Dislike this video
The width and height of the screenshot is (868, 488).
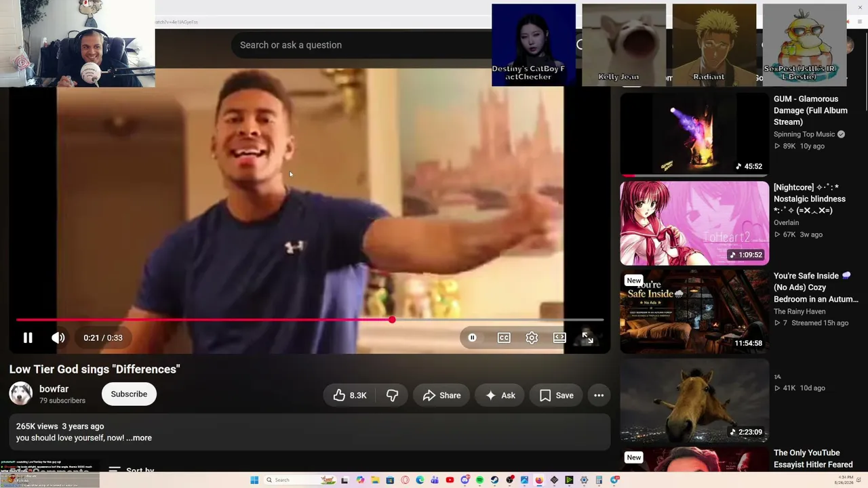(x=392, y=395)
